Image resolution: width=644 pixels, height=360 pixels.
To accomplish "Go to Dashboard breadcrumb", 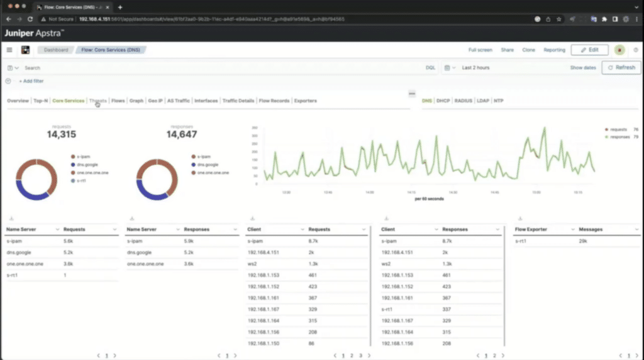I will (56, 50).
